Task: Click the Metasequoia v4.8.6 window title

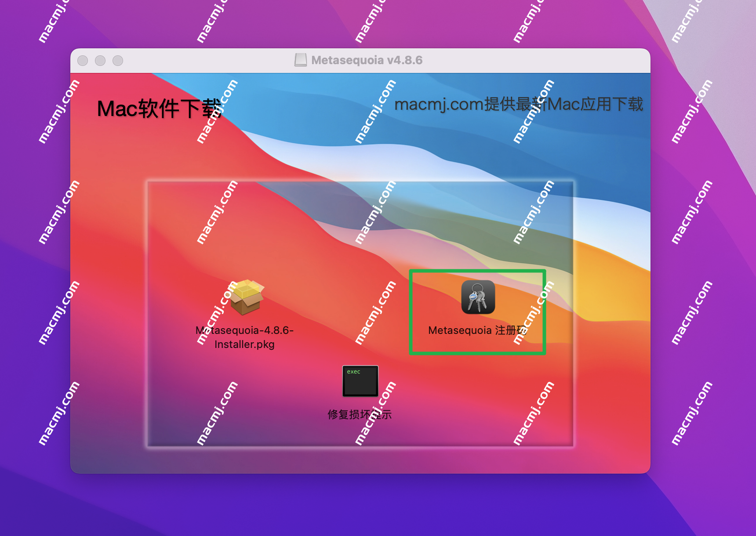Action: (367, 60)
